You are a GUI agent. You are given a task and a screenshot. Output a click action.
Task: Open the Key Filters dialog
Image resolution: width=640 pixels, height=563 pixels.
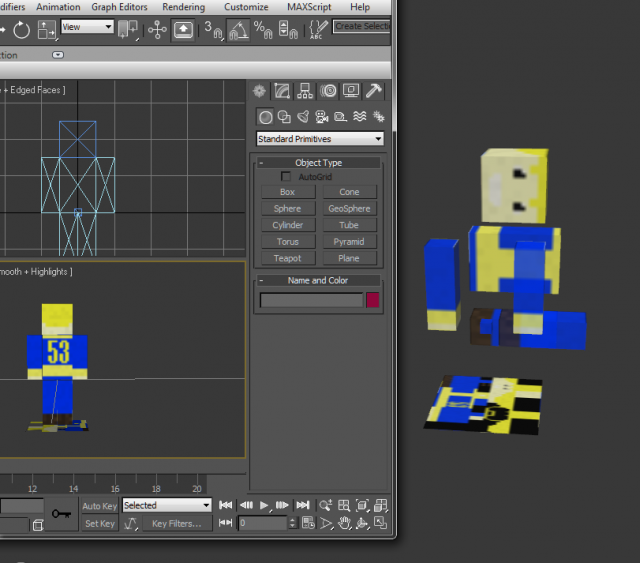[176, 523]
